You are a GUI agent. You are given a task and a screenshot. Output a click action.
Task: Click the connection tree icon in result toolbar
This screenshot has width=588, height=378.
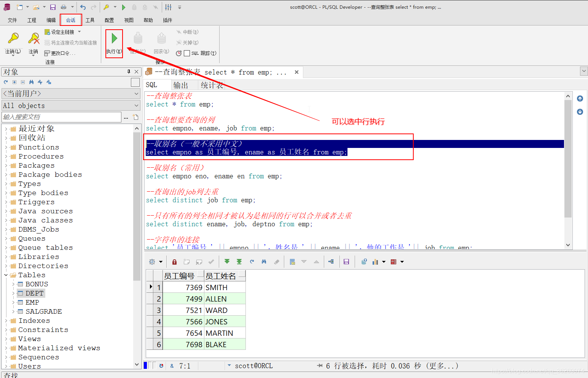[331, 262]
